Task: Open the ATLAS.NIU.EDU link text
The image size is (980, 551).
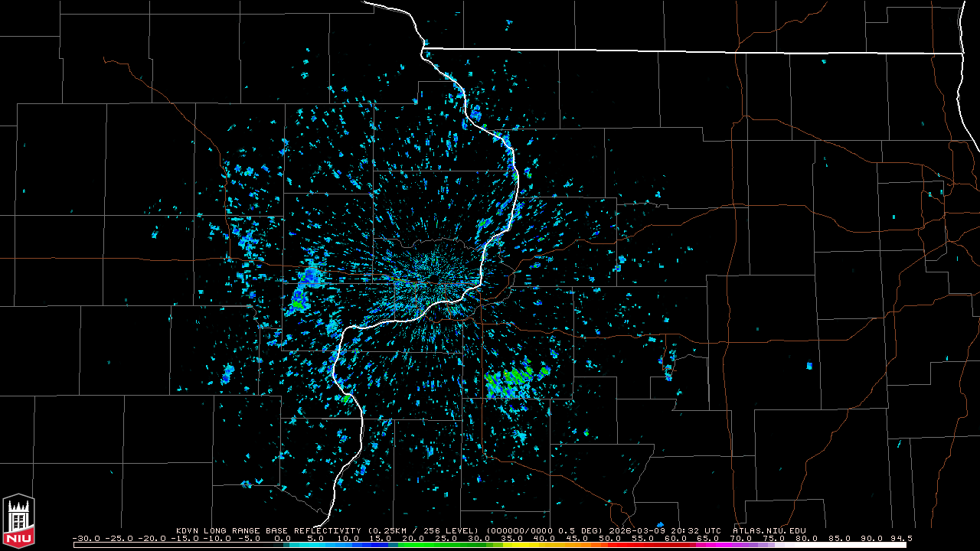Action: [x=769, y=530]
